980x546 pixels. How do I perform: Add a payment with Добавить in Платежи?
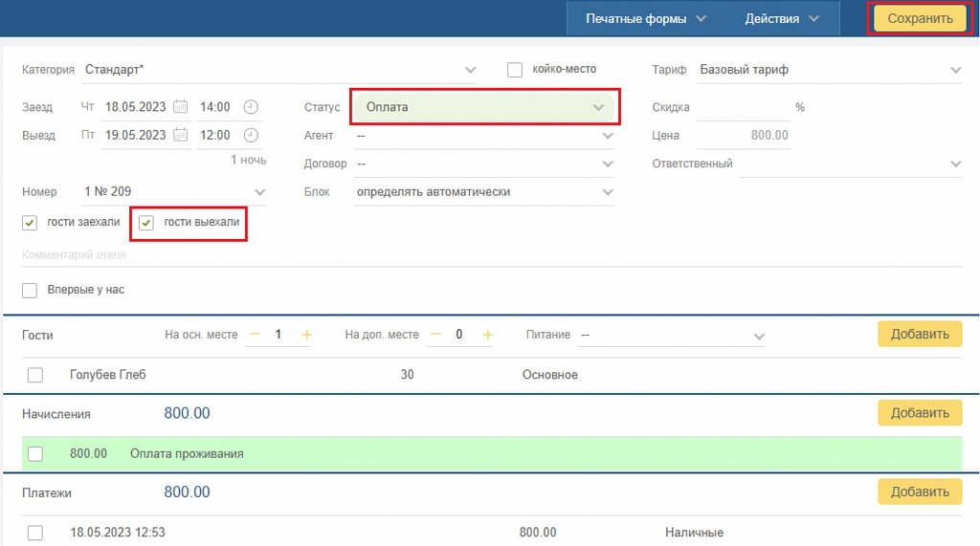point(920,491)
